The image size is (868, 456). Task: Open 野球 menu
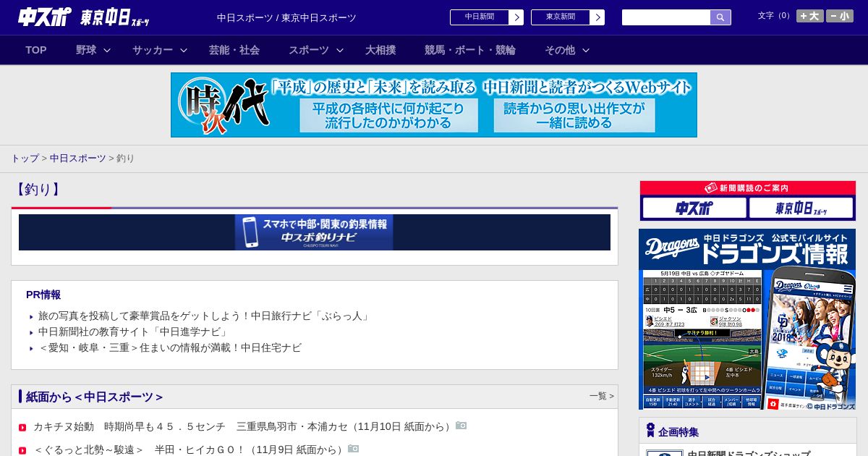pos(86,50)
